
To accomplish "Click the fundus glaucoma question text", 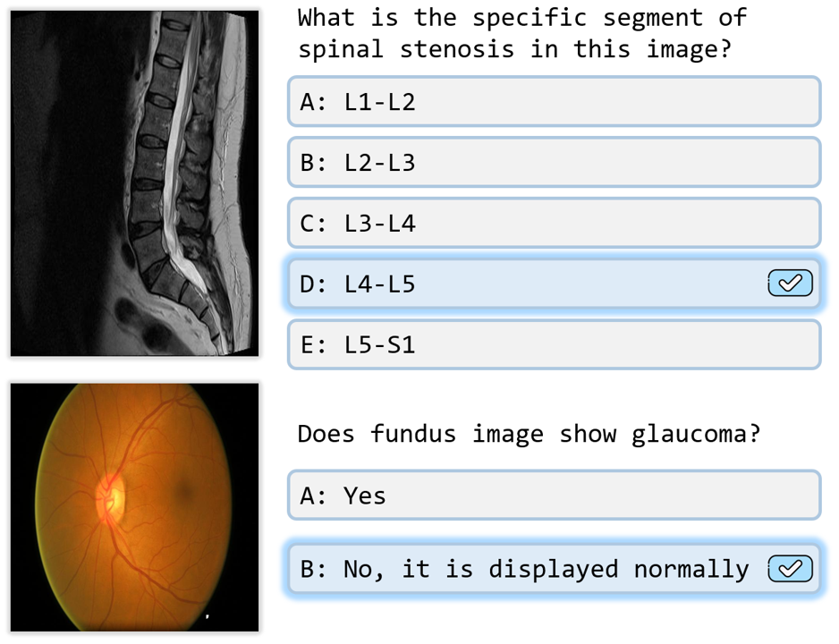I will [x=529, y=435].
